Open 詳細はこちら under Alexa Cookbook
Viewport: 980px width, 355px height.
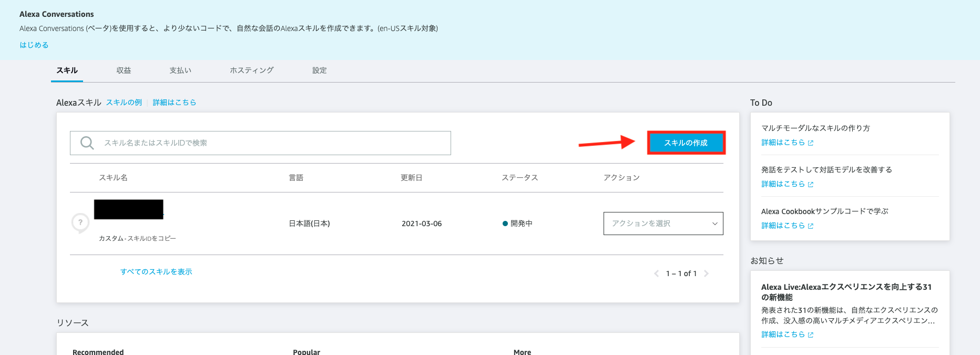coord(783,226)
